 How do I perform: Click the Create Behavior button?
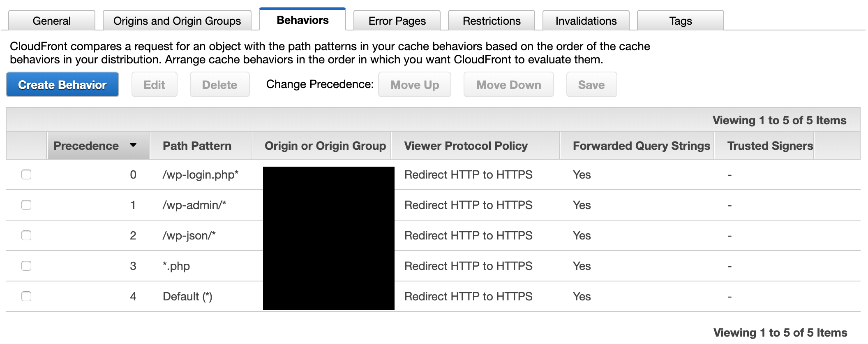[62, 85]
